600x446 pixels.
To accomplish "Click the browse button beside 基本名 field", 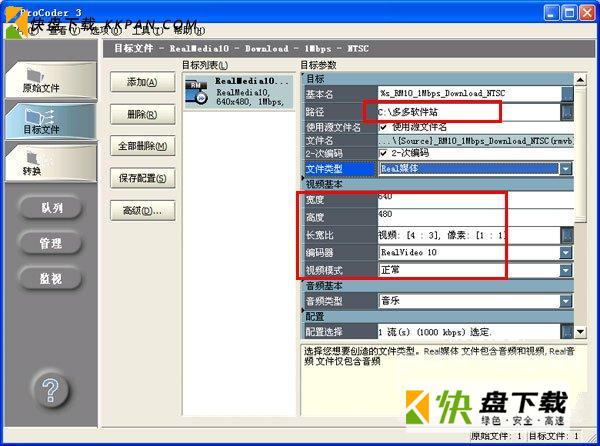I will tap(567, 94).
